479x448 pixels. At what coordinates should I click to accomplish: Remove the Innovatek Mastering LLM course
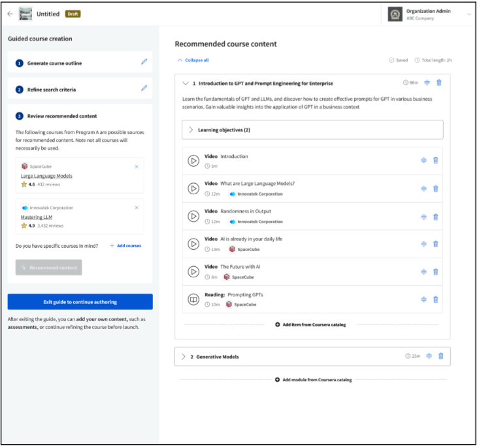[x=137, y=208]
